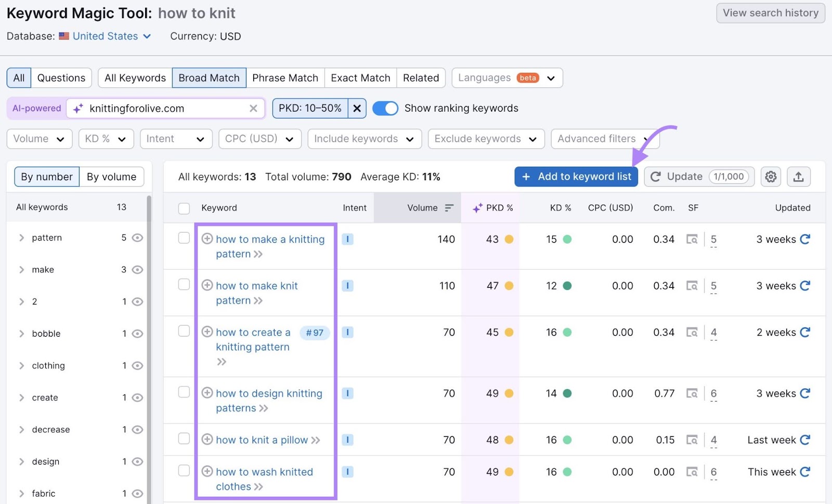Open Exclude keywords dropdown

[x=486, y=139]
